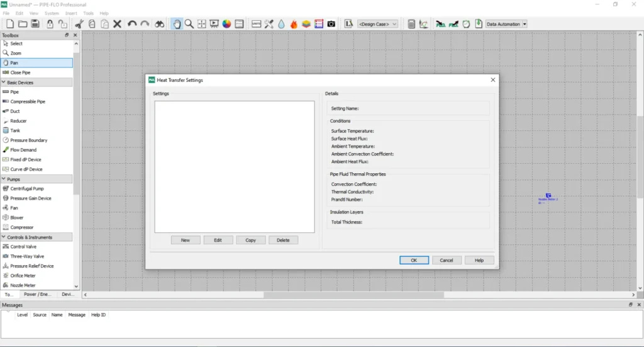Open the System menu

pyautogui.click(x=52, y=13)
